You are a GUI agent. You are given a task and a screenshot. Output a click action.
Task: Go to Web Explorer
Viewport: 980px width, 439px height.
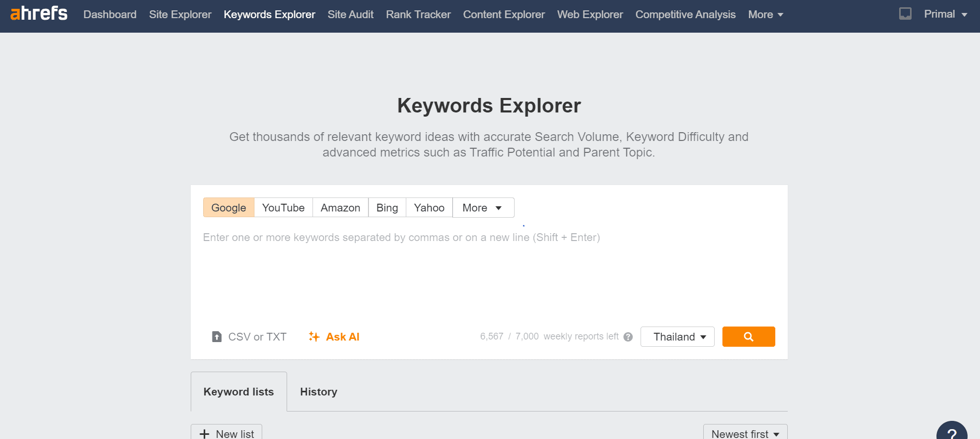590,15
